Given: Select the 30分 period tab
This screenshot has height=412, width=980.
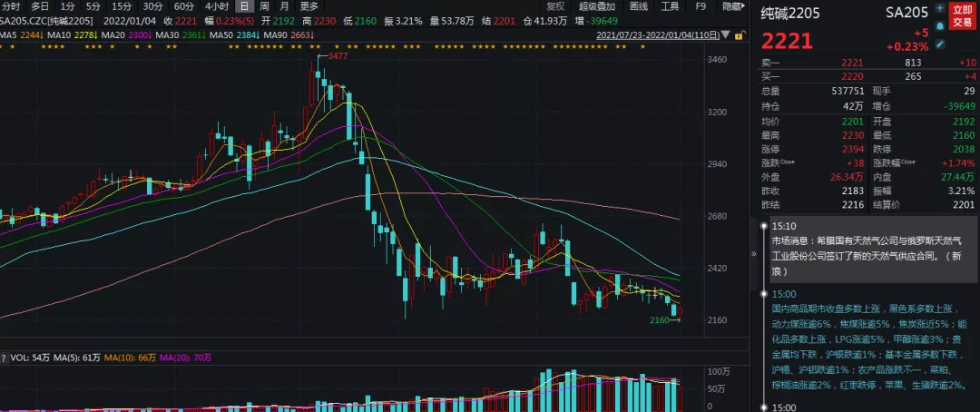Looking at the screenshot, I should tap(153, 6).
